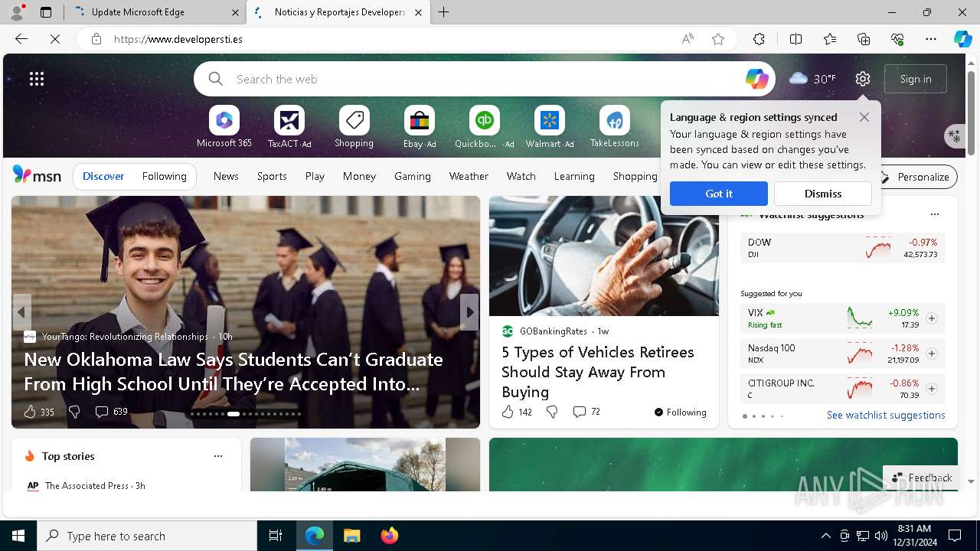The width and height of the screenshot is (980, 551).
Task: Go to previous carousel story
Action: (x=21, y=311)
